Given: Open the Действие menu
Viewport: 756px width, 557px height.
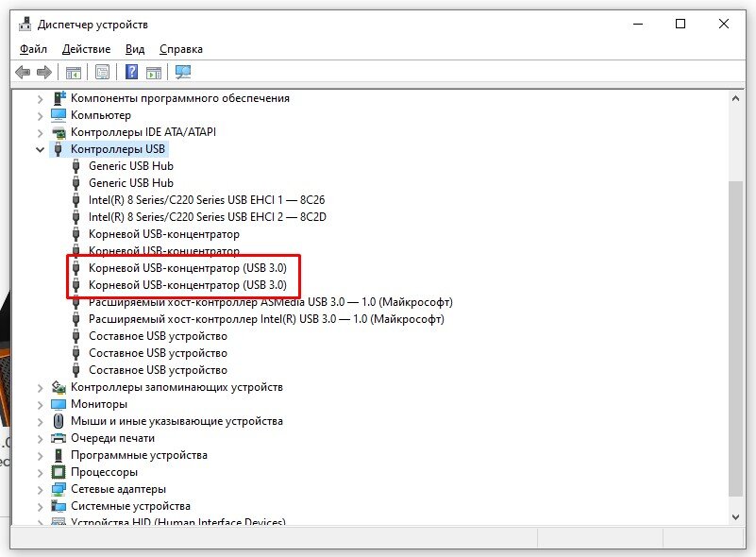Looking at the screenshot, I should tap(86, 49).
